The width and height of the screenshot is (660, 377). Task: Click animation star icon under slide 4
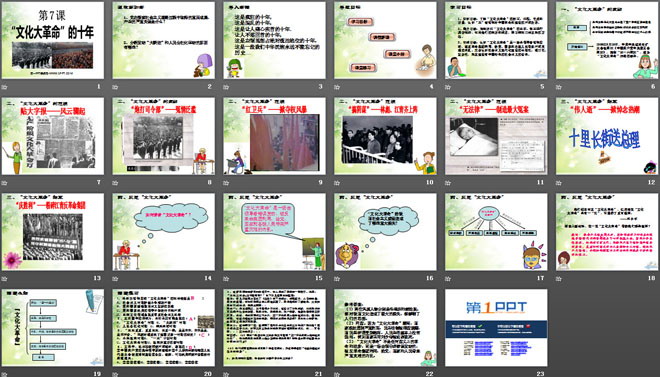[337, 87]
